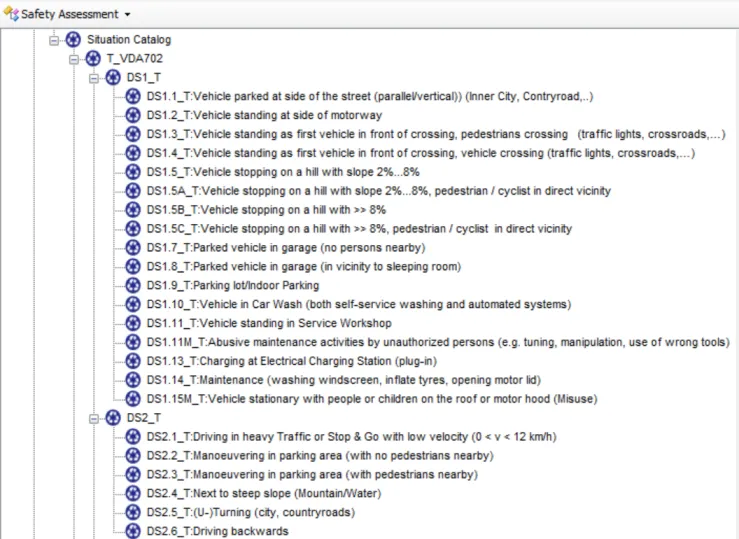This screenshot has width=739, height=539.
Task: Collapse the Situation Catalog node
Action: pos(54,40)
